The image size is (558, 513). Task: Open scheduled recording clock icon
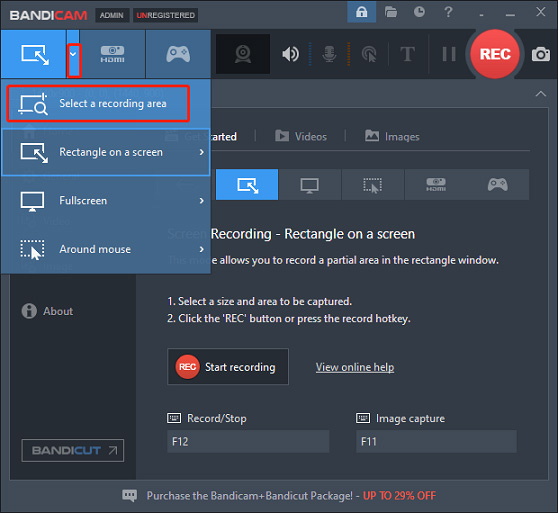click(419, 12)
